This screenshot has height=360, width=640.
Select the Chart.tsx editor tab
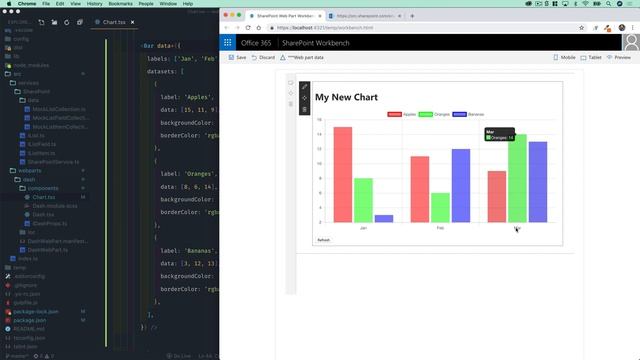tap(114, 22)
